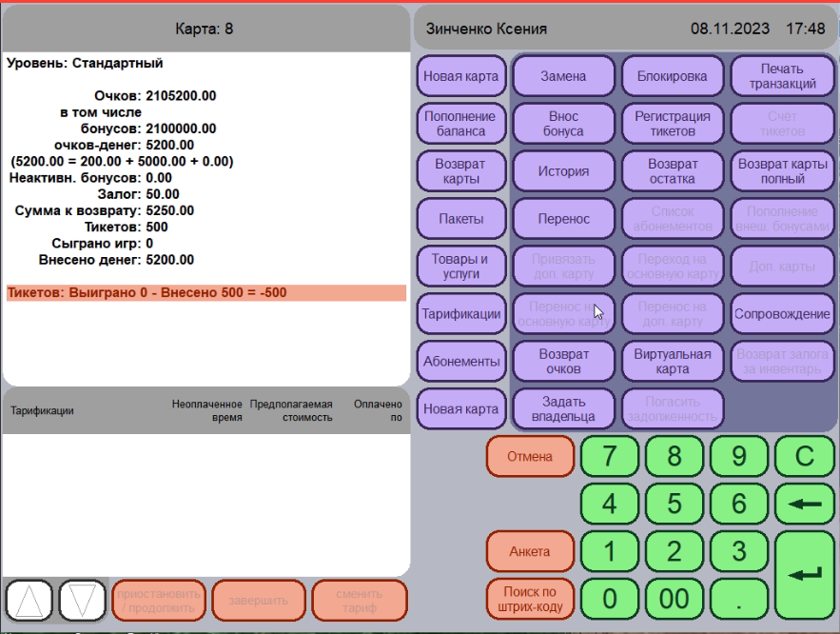Click Регистрация тикетов
Viewport: 840px width, 634px height.
coord(673,124)
